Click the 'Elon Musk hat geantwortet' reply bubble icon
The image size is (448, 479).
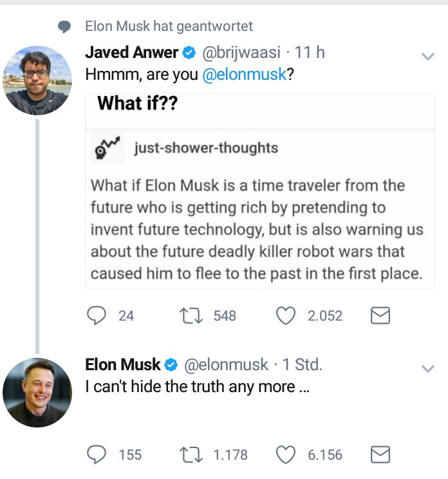64,26
